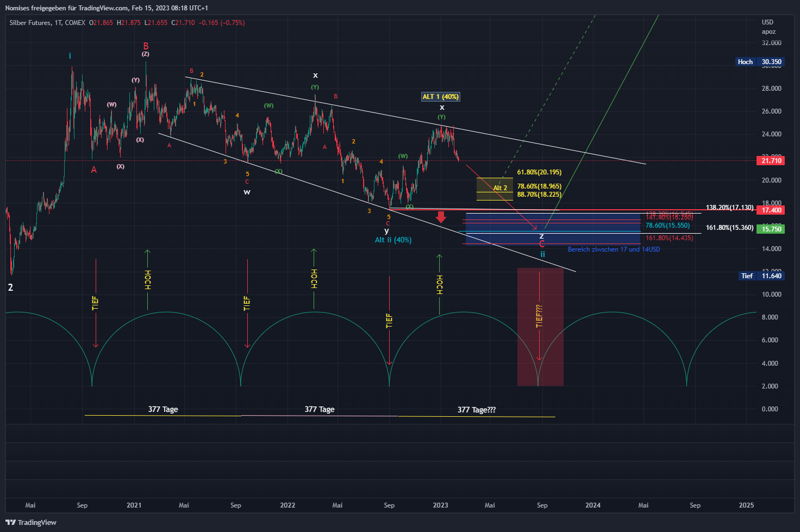Image resolution: width=800 pixels, height=532 pixels.
Task: Click the apoz scale label
Action: (768, 32)
